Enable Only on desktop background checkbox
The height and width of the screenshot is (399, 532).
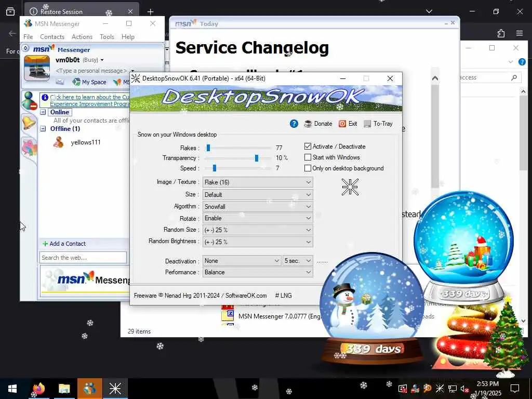[x=308, y=168]
